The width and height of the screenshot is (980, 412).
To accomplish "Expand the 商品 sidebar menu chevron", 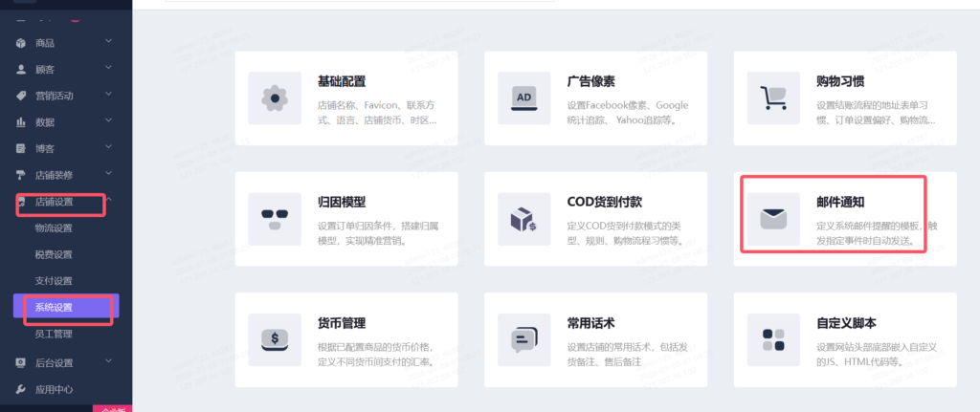I will tap(108, 42).
